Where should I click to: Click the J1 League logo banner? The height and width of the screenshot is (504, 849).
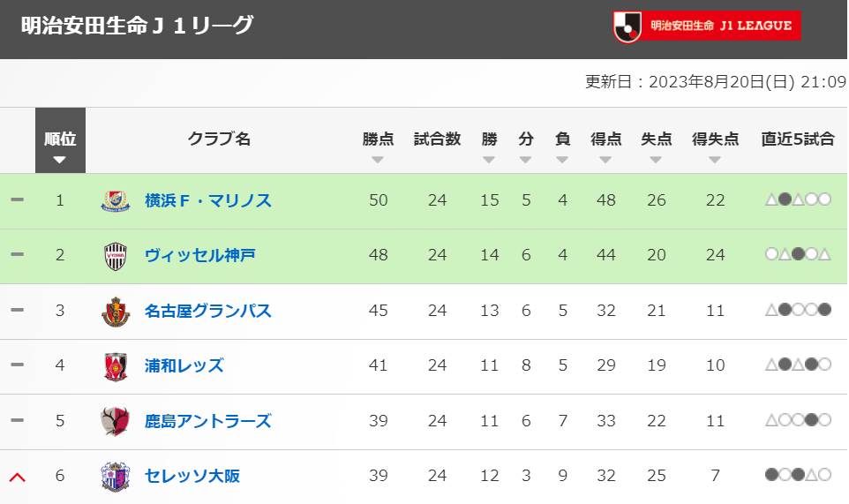[x=707, y=26]
